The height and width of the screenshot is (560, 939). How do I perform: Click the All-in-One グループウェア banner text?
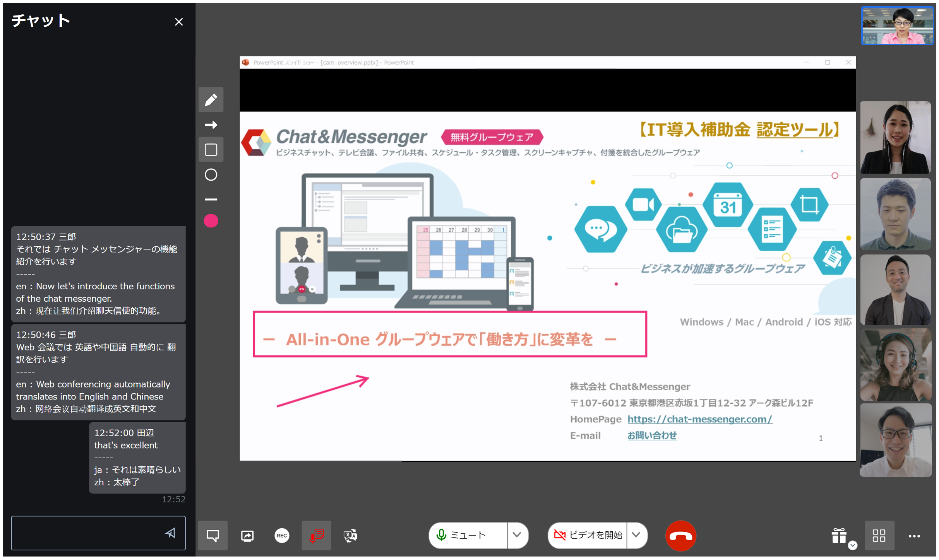pyautogui.click(x=439, y=340)
